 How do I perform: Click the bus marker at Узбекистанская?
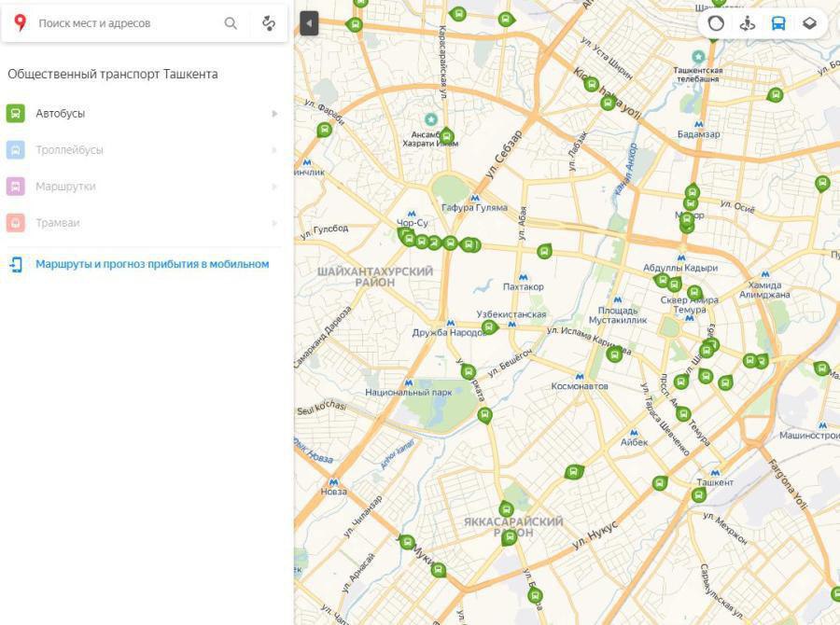[488, 326]
